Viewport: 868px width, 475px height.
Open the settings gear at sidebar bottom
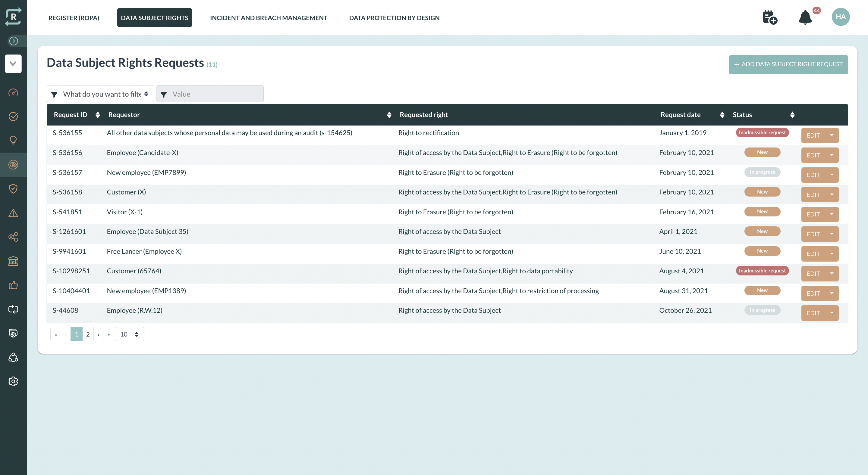click(x=13, y=381)
